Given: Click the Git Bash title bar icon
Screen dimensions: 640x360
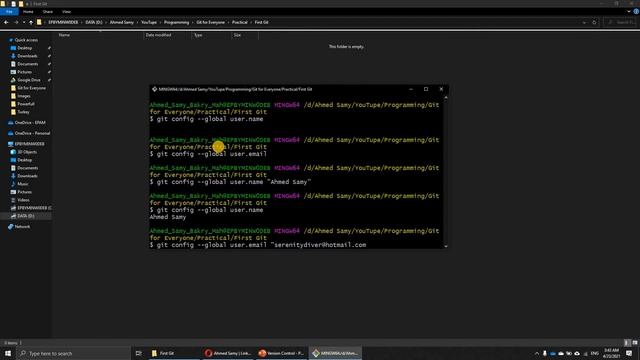Looking at the screenshot, I should (154, 89).
